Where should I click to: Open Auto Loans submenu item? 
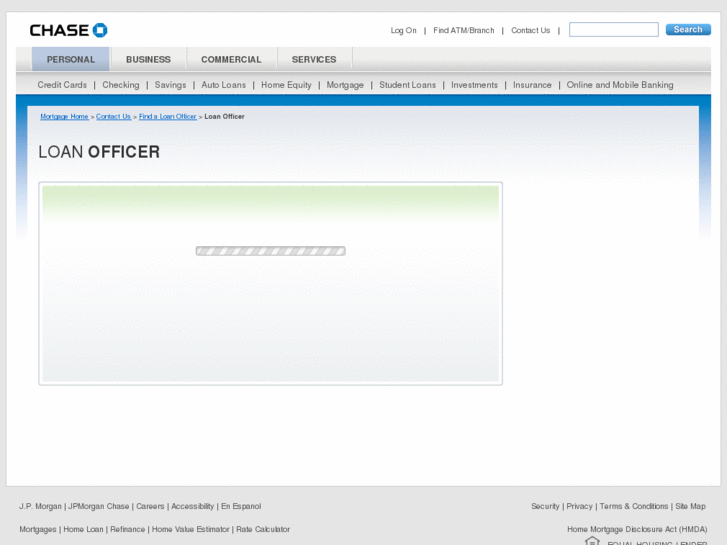223,85
